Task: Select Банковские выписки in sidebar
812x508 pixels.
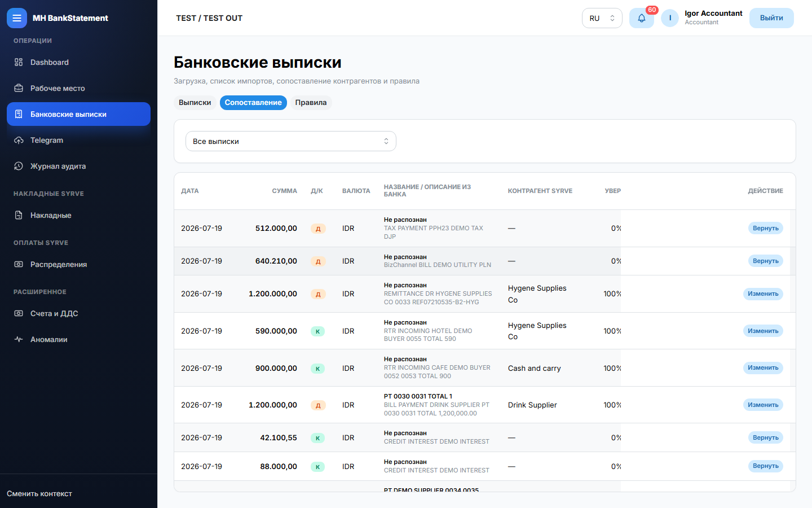Action: click(78, 114)
